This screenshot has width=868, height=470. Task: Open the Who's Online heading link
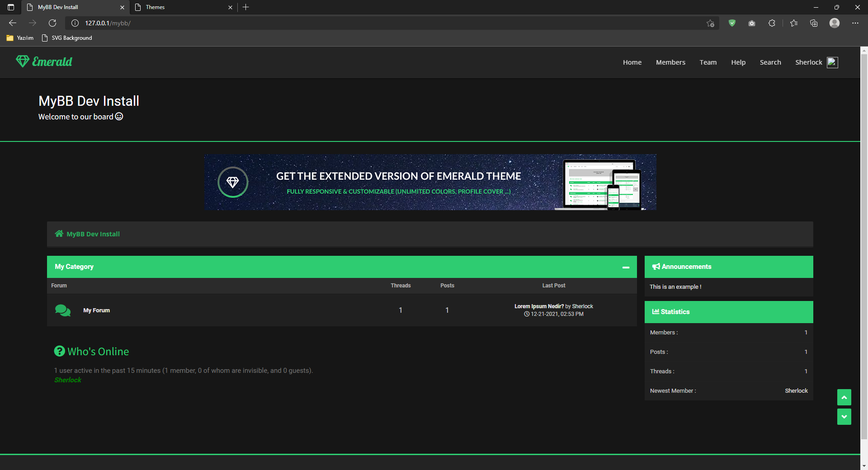(x=98, y=352)
